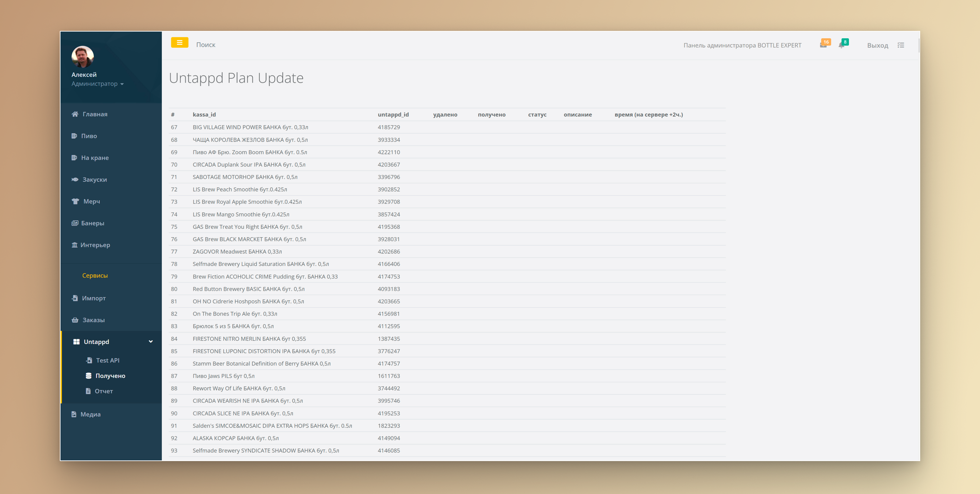
Task: Click the Панель администратора BOTTLE EXPERT title
Action: (x=742, y=45)
